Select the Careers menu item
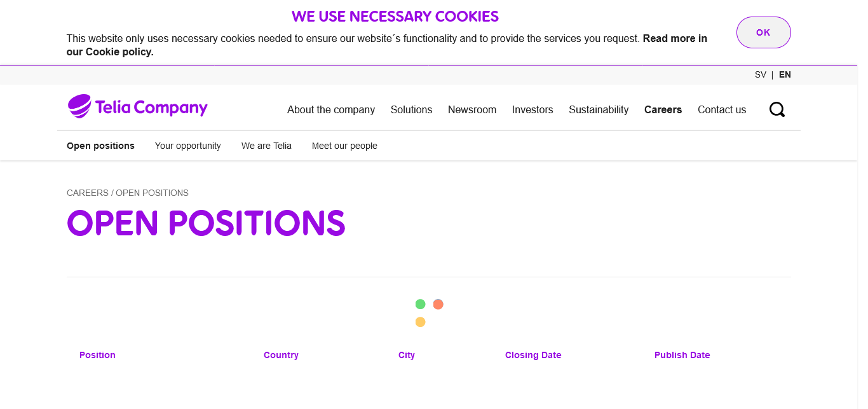Viewport: 868px width, 409px height. click(663, 109)
